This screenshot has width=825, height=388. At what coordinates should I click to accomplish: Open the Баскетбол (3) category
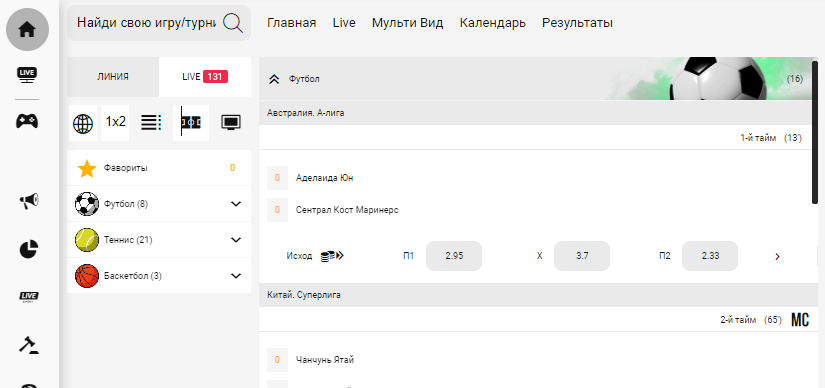coord(159,276)
